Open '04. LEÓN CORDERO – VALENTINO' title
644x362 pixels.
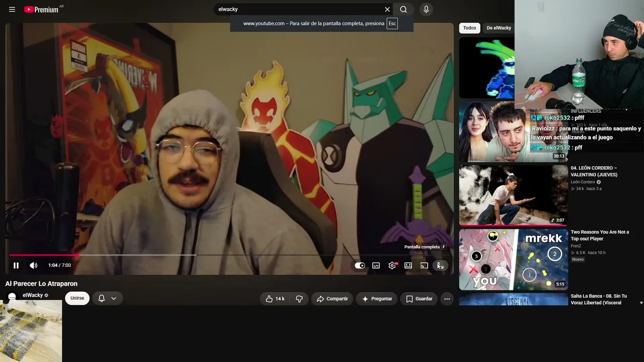point(594,171)
